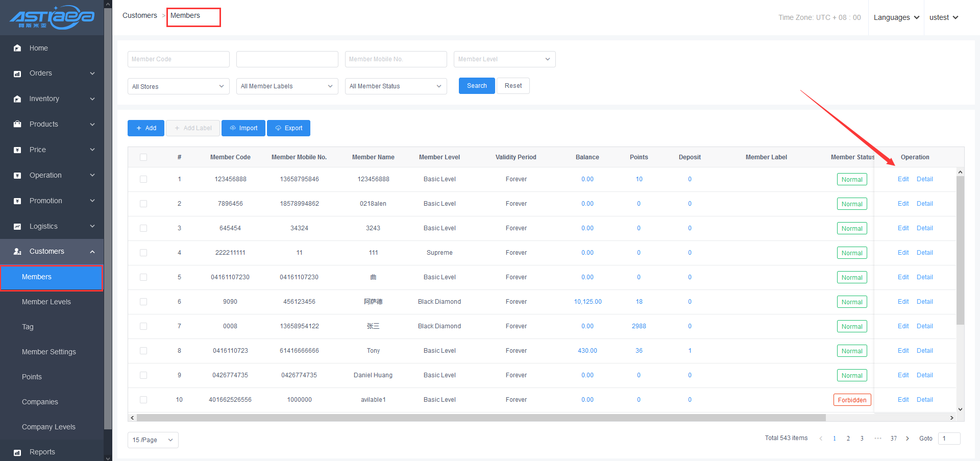Open Member Levels in the sidebar

[46, 302]
